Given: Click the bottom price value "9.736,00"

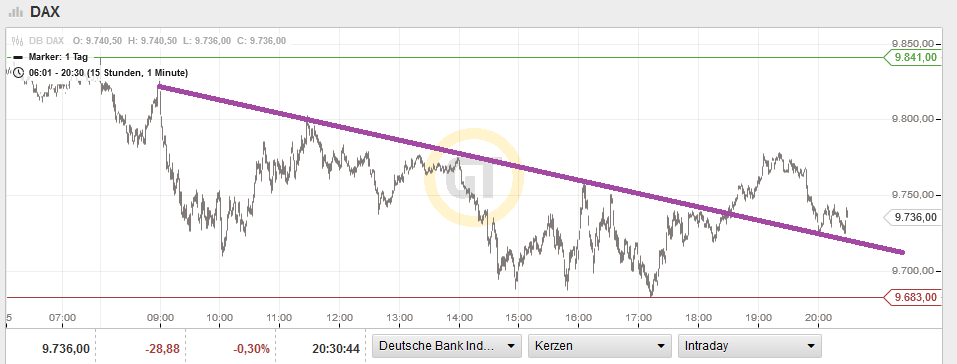Looking at the screenshot, I should point(66,349).
